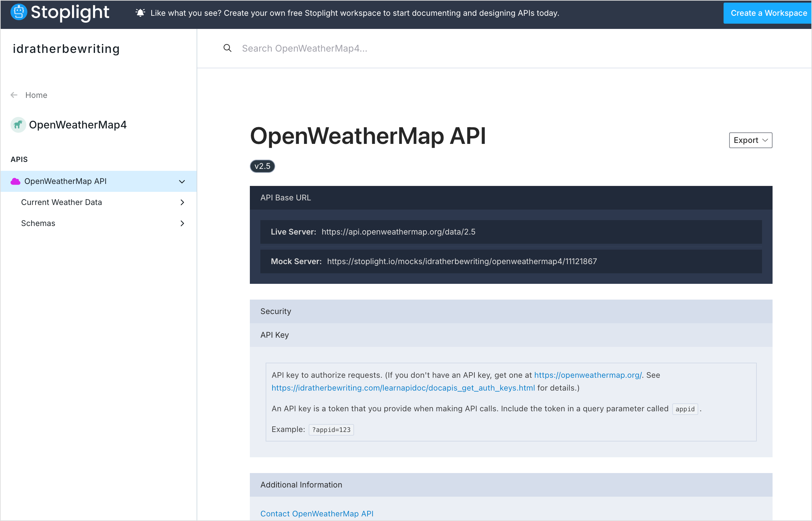
Task: Focus the Search OpenWeatherMap4 field
Action: click(x=305, y=48)
